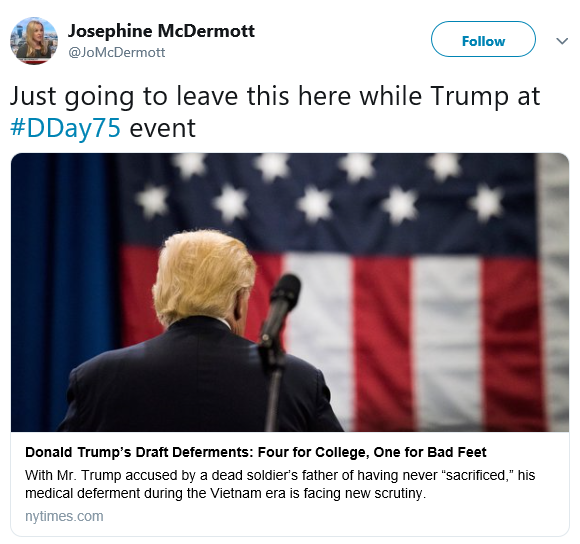Select the @JoMcDermott handle
Screen dimensions: 580x544
(117, 52)
